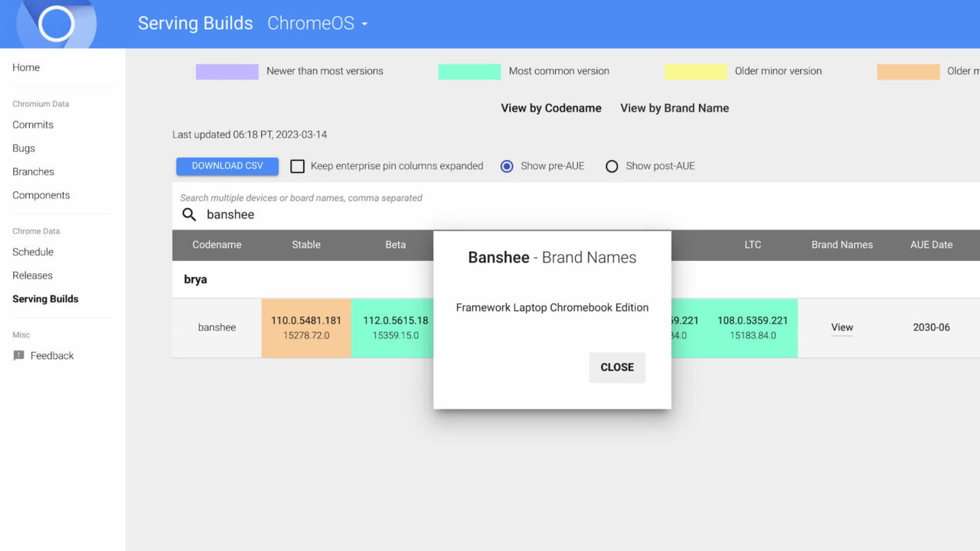
Task: Click the Brand Names column header
Action: click(842, 245)
